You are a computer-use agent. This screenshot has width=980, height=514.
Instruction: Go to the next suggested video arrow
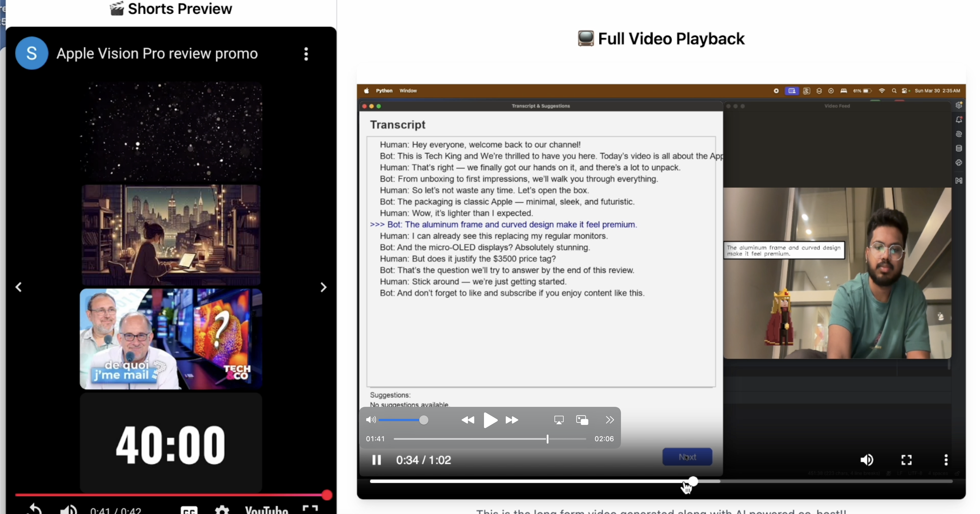pos(323,287)
